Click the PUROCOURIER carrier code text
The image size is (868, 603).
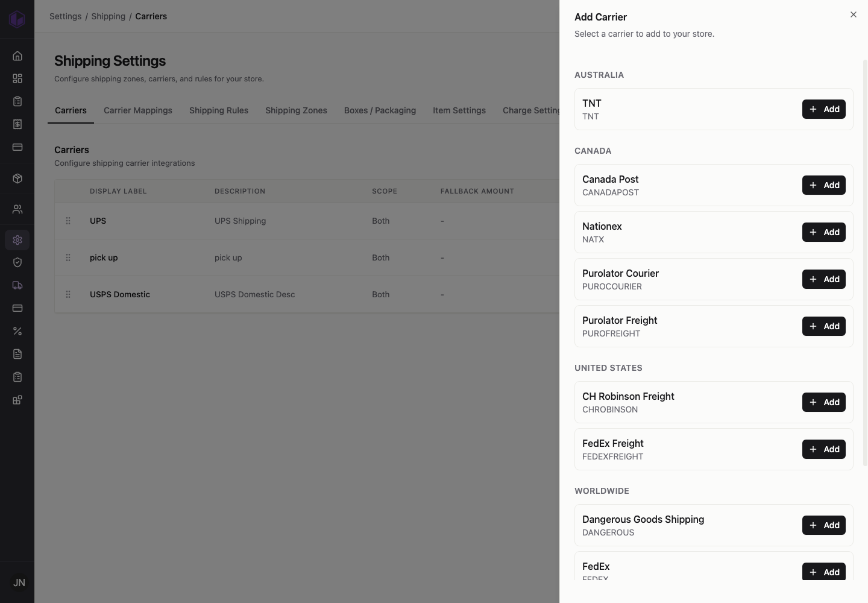pyautogui.click(x=612, y=286)
